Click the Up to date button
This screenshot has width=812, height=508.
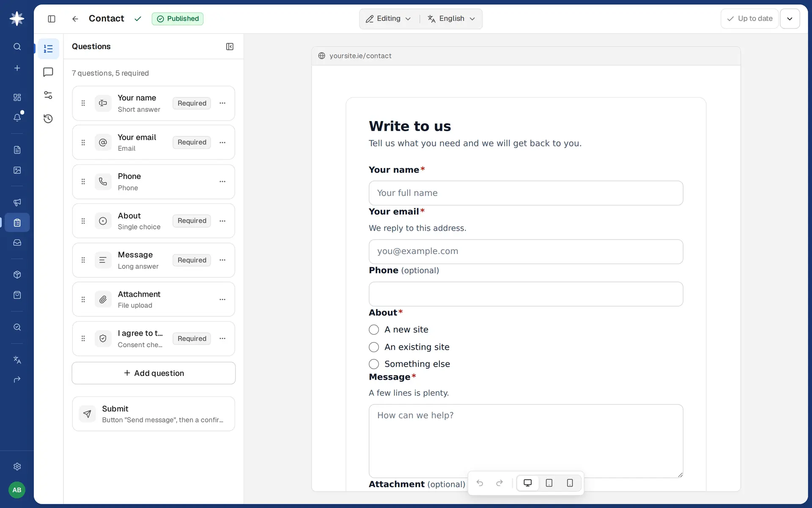point(749,19)
